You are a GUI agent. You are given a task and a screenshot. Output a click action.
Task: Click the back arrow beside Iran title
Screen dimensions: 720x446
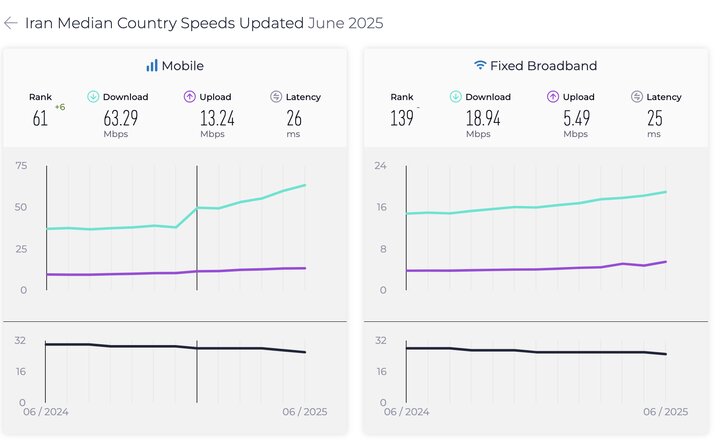[11, 23]
